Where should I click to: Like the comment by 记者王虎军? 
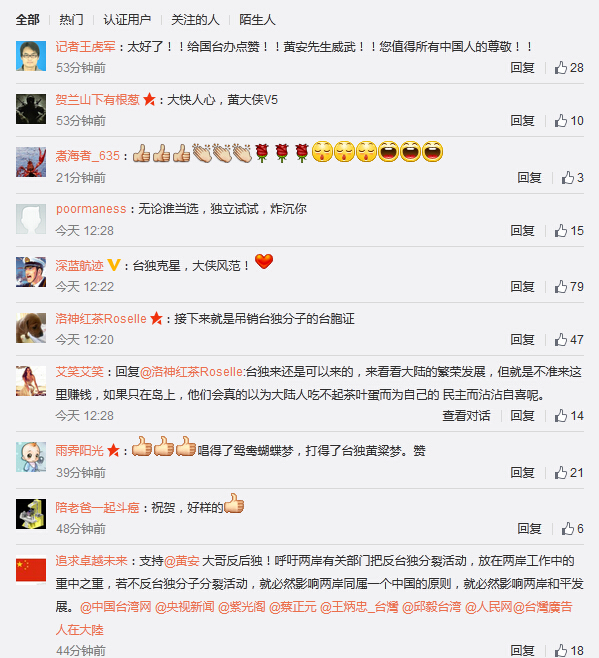569,68
